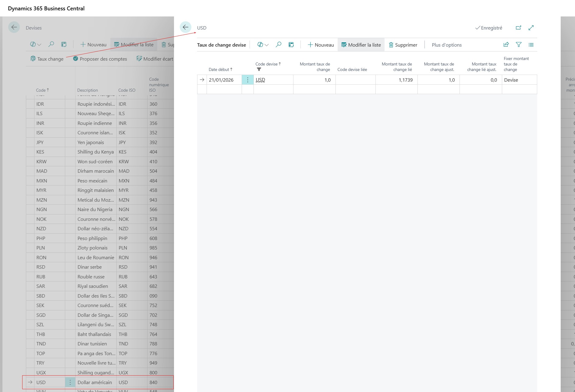Expand the USD page to full width

[531, 28]
